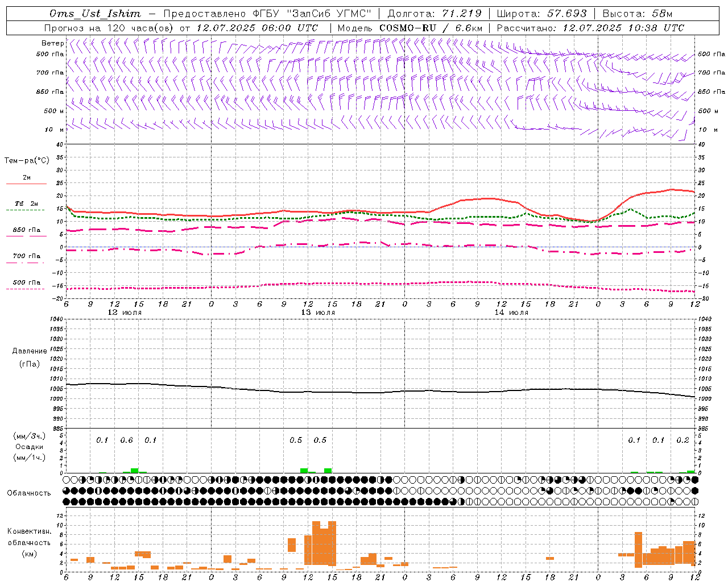Click the 12 июля date marker
Screen dimensions: 728x582
point(125,313)
